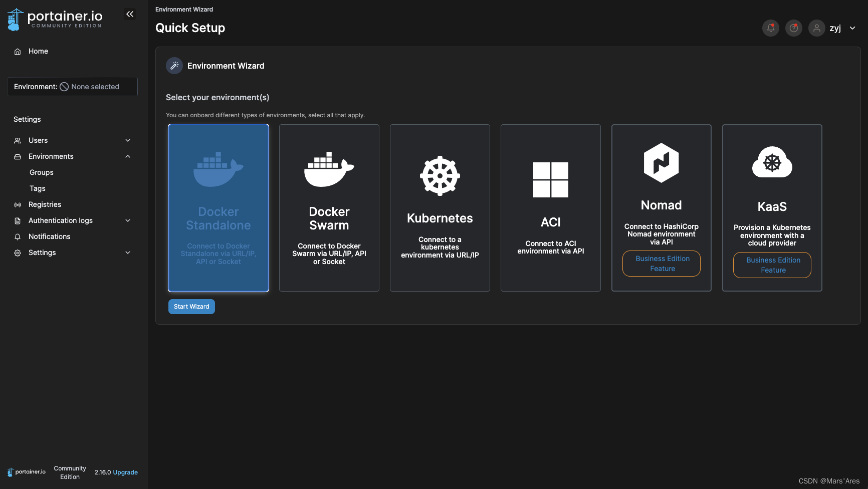
Task: Click the Environment Wizard breadcrumb
Action: point(184,10)
